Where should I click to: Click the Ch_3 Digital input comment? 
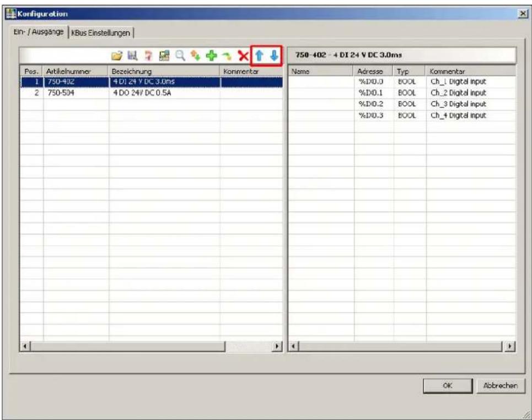[458, 104]
